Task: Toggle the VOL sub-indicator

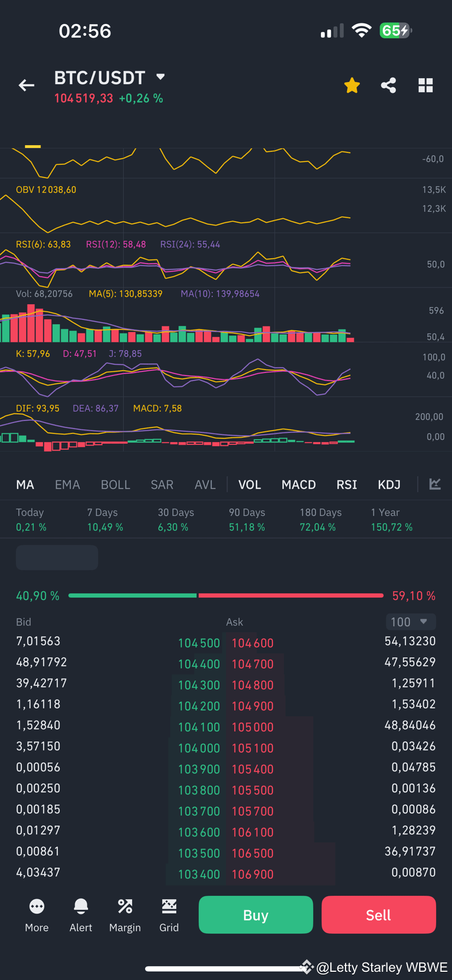Action: [249, 485]
